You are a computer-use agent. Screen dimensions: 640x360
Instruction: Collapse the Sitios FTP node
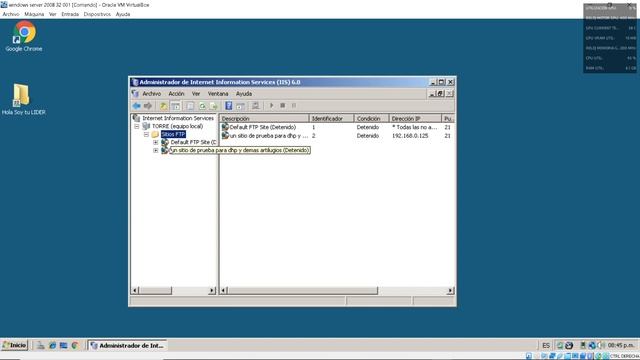(146, 134)
